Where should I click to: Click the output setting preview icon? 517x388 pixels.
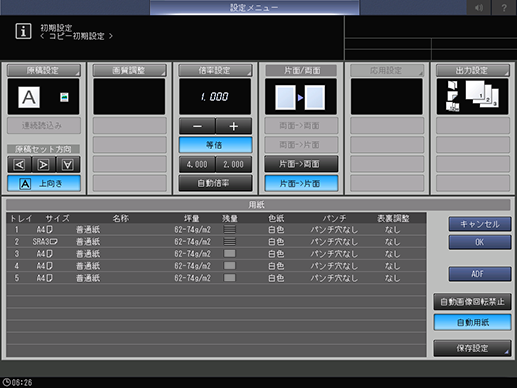click(472, 97)
